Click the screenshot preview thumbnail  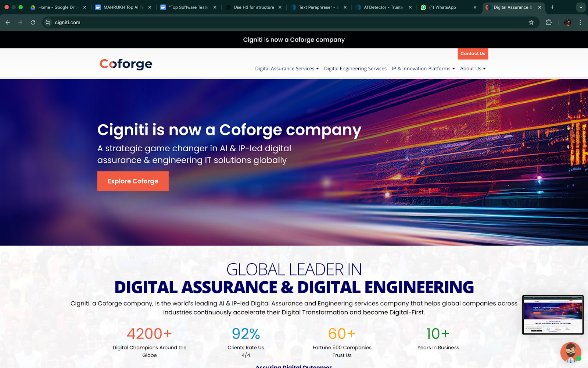coord(553,315)
